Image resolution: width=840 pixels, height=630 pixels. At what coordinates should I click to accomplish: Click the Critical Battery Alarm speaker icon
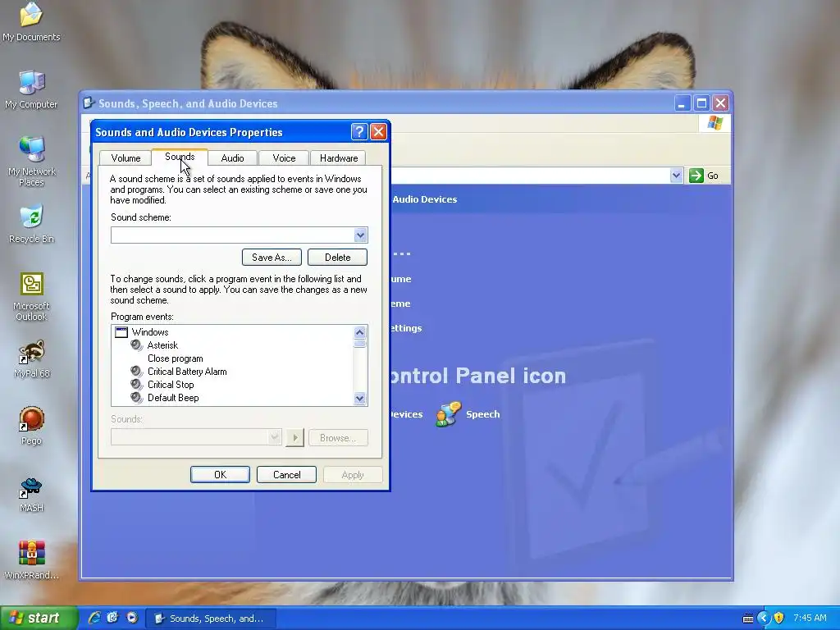click(x=137, y=372)
